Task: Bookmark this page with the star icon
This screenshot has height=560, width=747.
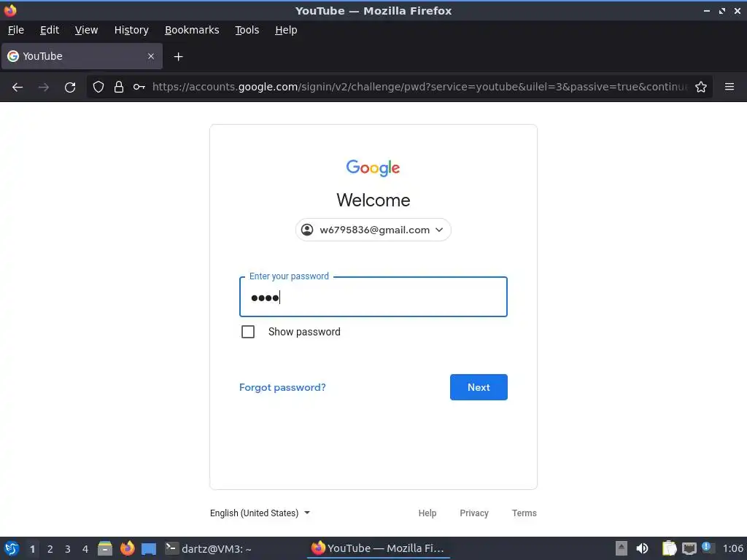Action: click(701, 87)
